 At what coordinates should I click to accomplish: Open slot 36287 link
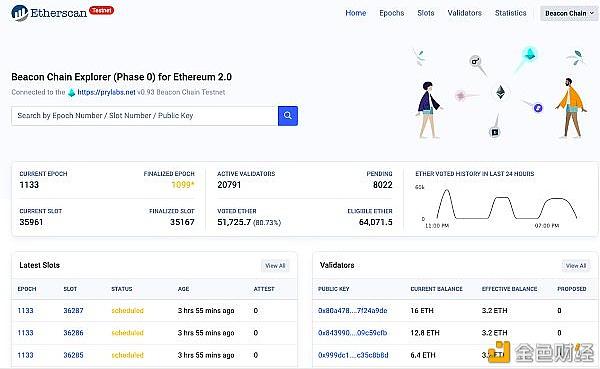tap(73, 310)
